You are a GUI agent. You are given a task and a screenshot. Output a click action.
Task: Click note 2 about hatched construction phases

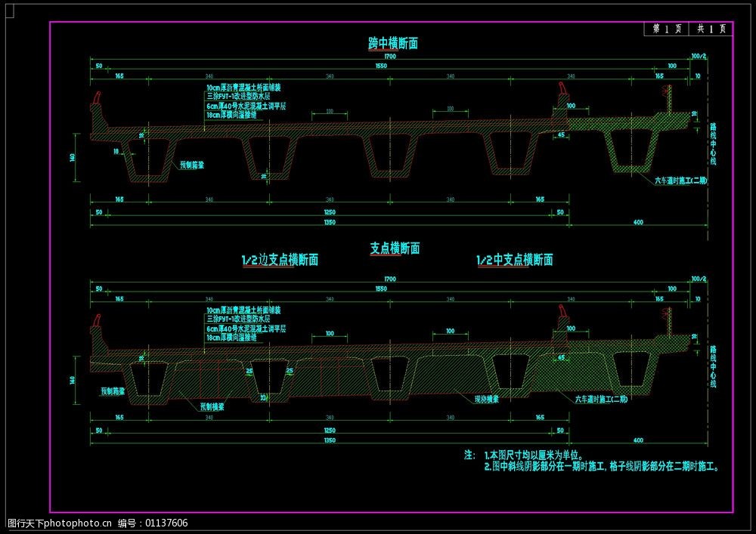[603, 468]
